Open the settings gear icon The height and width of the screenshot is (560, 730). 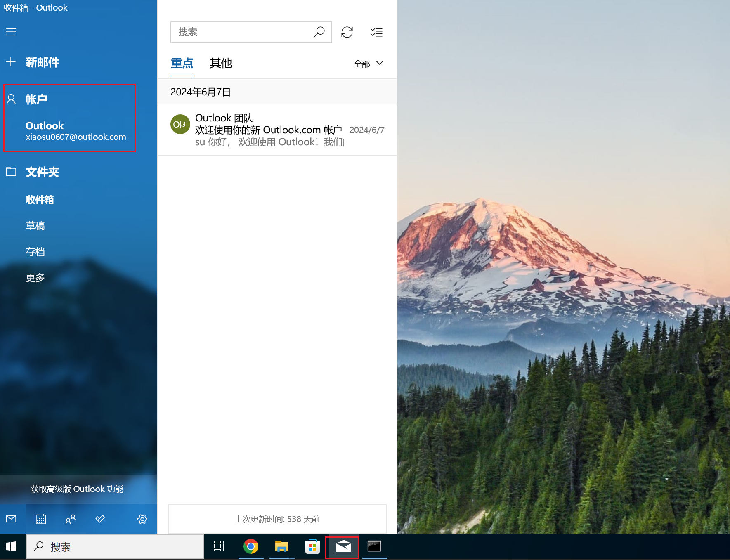(142, 519)
